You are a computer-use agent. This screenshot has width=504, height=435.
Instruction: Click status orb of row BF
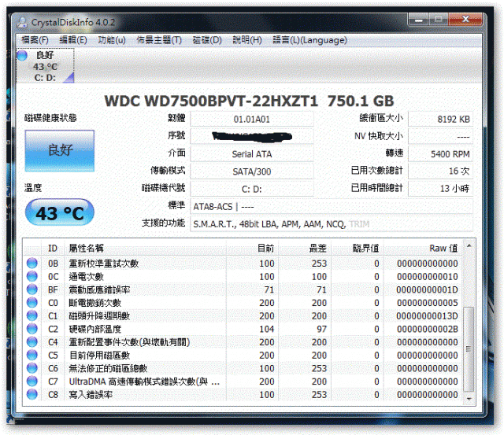(x=31, y=289)
